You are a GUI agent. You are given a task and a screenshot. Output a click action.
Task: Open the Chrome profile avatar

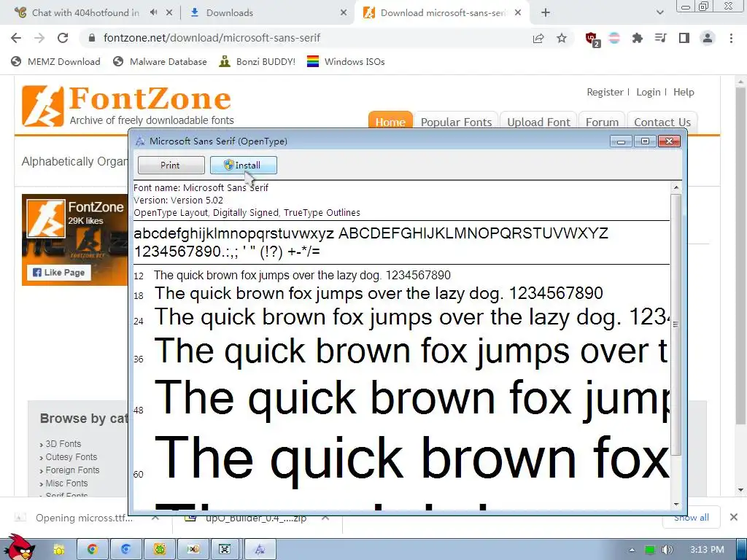(708, 38)
